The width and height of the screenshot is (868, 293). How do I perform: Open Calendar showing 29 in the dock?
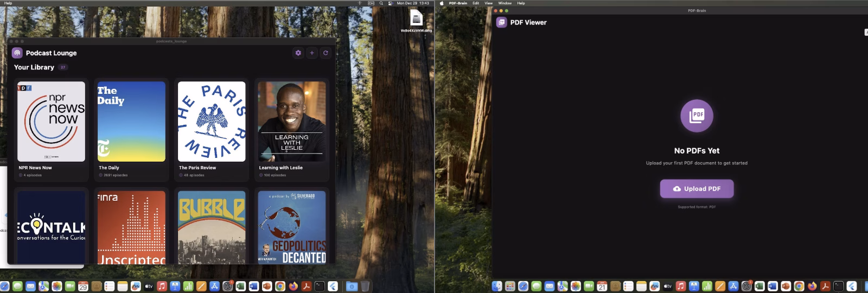coord(83,286)
